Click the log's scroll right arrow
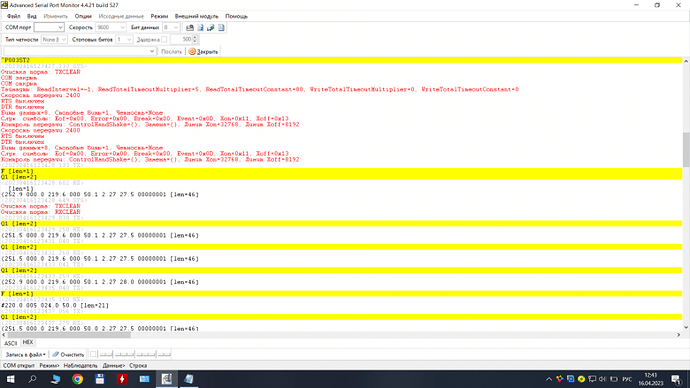690x388 pixels. [x=678, y=335]
